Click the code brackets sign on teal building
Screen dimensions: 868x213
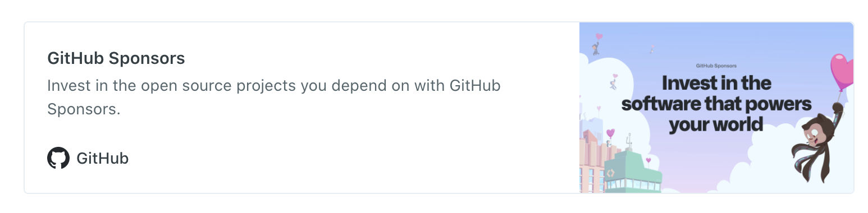[610, 173]
